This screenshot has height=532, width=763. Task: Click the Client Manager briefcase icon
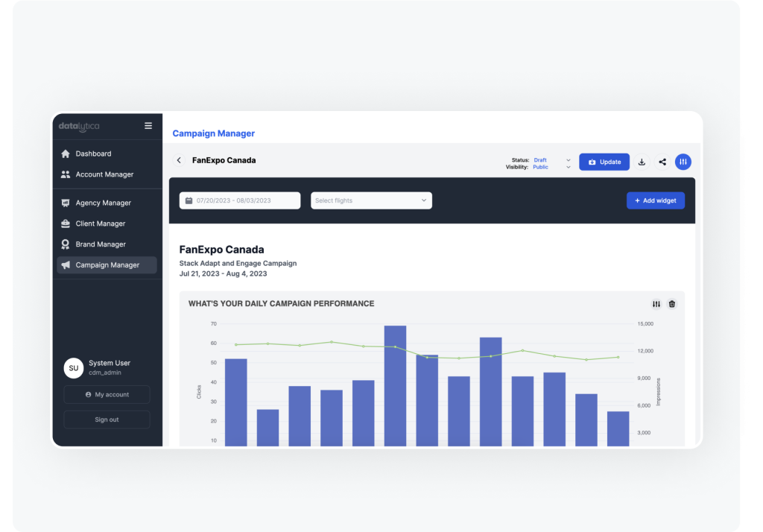pos(66,224)
